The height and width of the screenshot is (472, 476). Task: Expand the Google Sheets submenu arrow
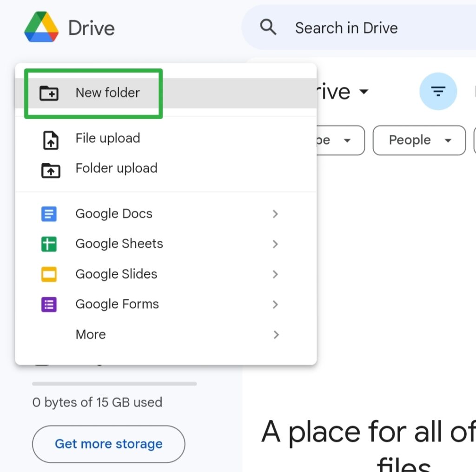click(275, 244)
